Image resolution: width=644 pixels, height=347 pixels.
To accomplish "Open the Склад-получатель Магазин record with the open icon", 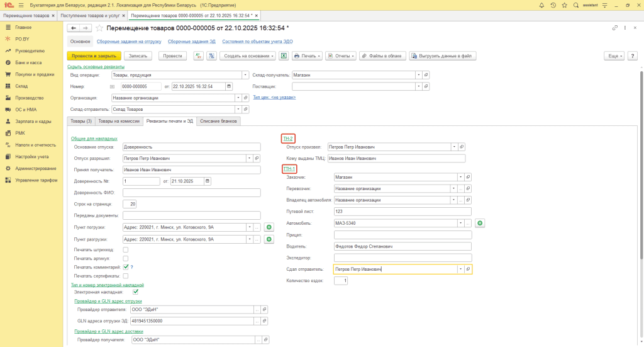I will [x=425, y=75].
